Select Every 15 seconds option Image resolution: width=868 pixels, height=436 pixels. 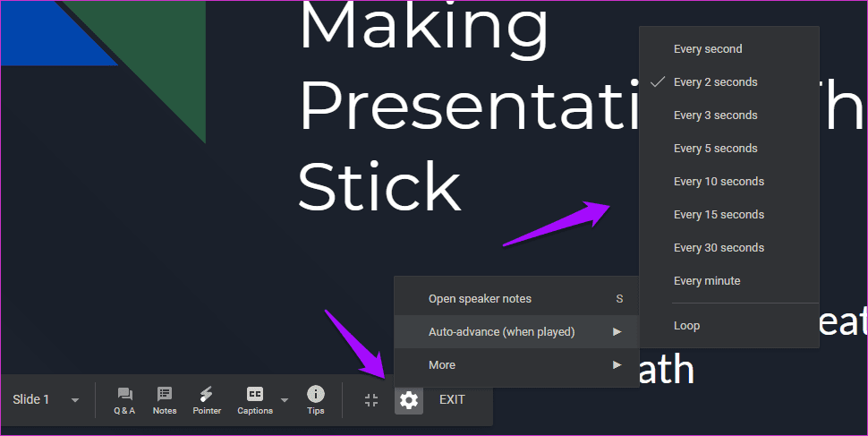(x=729, y=215)
